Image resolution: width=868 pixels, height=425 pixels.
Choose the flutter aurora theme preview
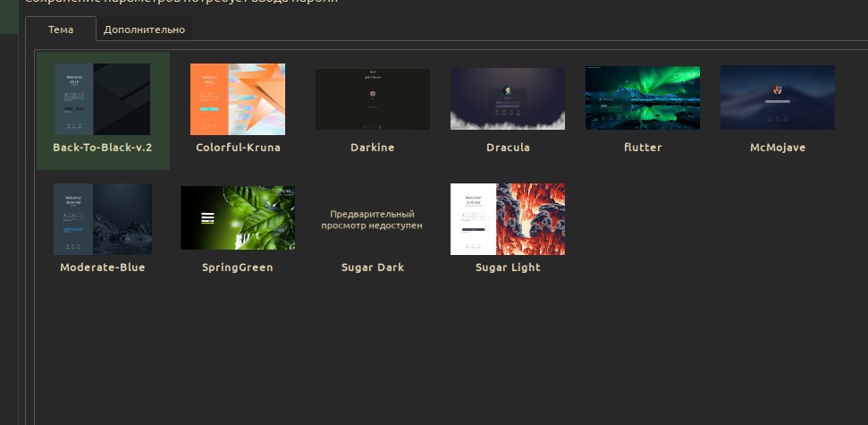(x=643, y=98)
